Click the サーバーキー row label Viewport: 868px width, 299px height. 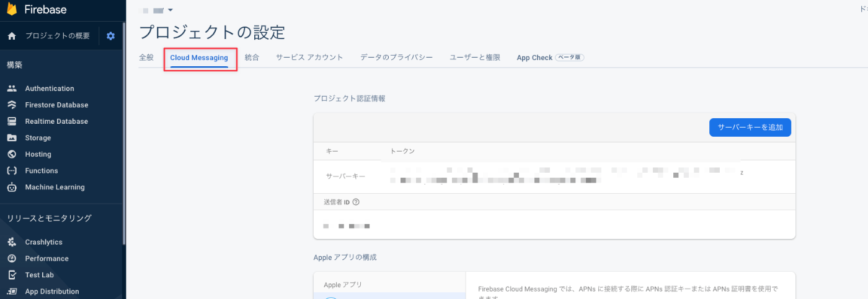pyautogui.click(x=345, y=176)
